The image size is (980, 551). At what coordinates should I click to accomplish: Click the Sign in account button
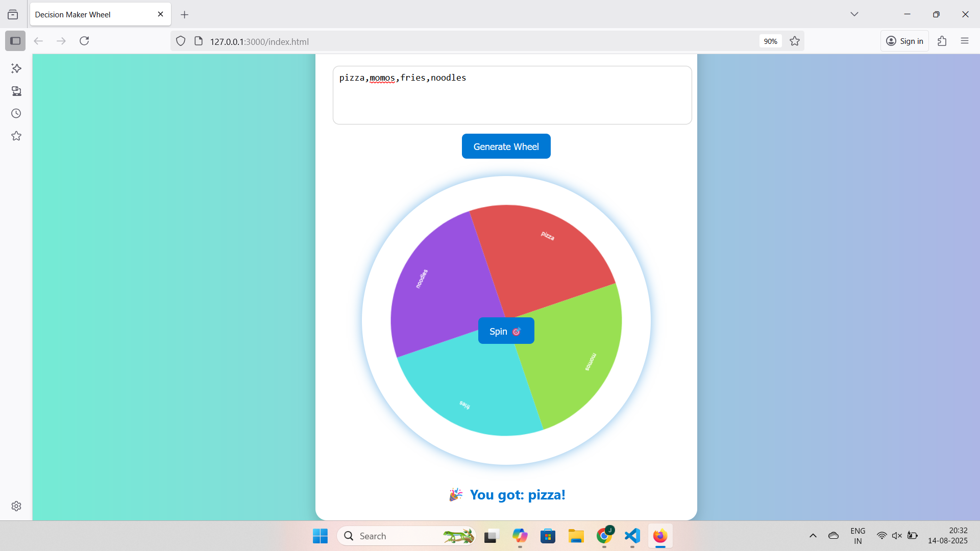904,41
